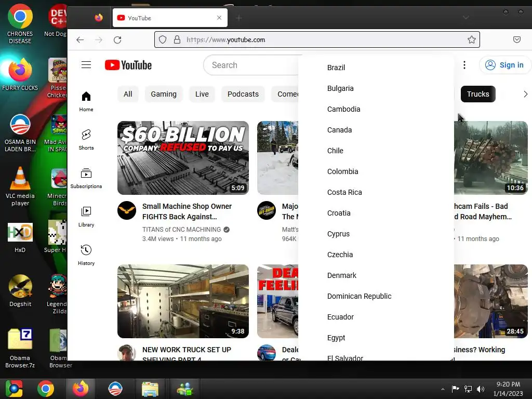Open Library in the sidebar
The image size is (532, 399).
(x=86, y=217)
